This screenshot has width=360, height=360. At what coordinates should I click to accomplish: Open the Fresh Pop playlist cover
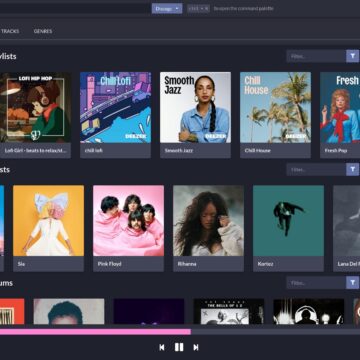click(x=340, y=107)
